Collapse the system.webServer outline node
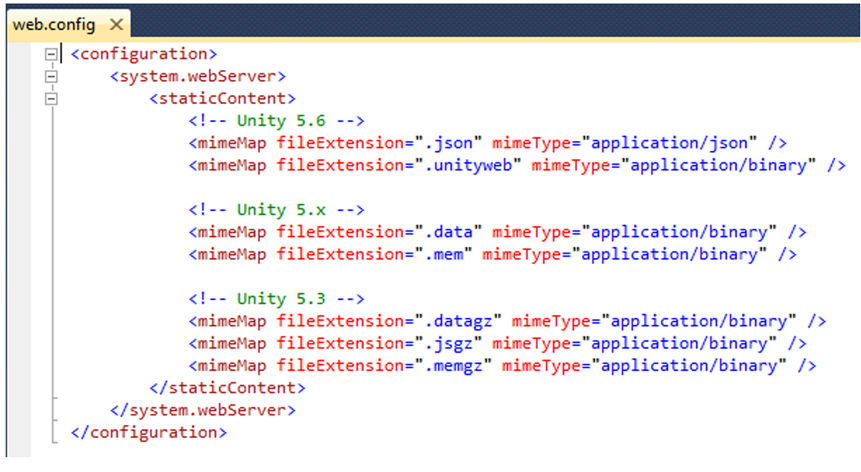This screenshot has height=472, width=861. click(x=51, y=76)
